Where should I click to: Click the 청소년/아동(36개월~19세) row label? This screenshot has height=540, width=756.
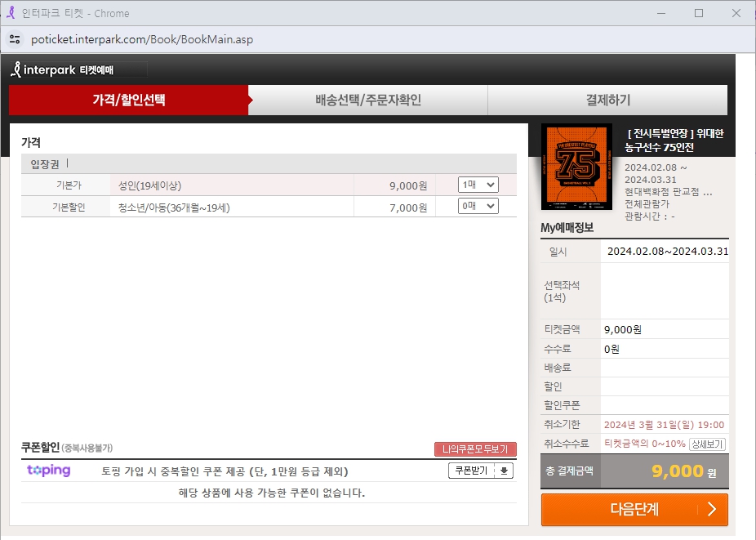[x=174, y=208]
